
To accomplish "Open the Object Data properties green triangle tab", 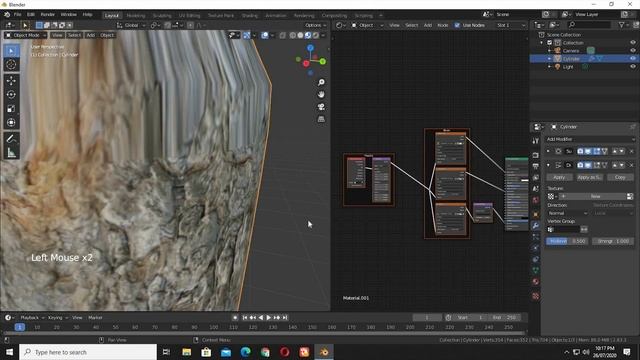I will [536, 270].
